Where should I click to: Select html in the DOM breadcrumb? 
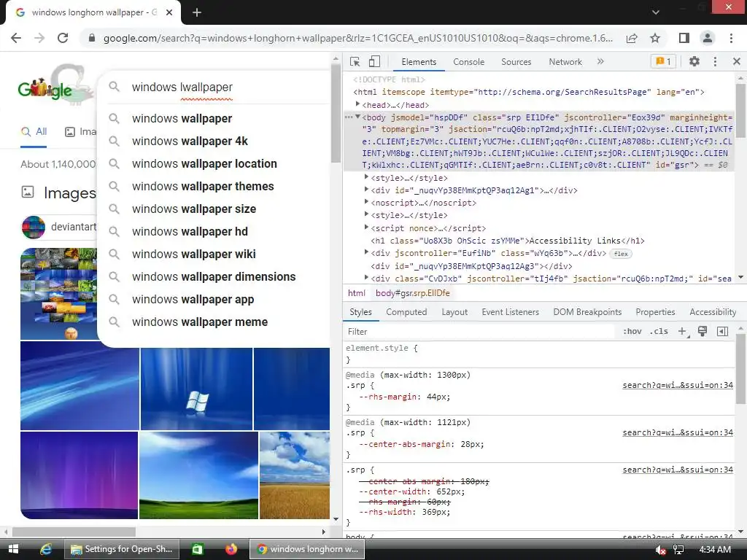[356, 293]
